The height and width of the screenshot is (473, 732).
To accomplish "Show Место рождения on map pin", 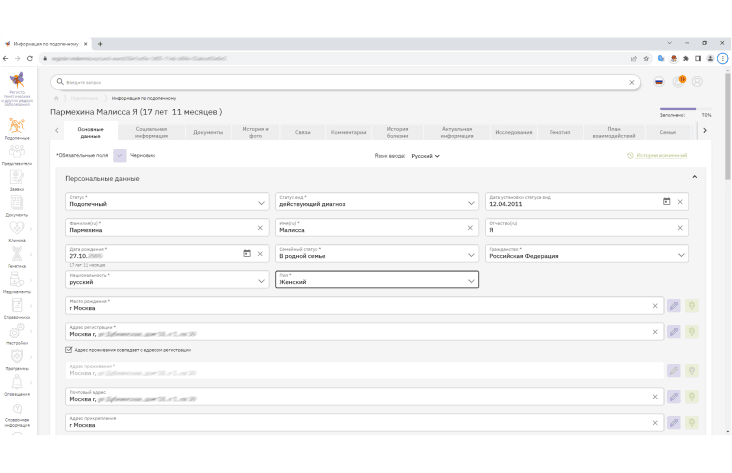I will (692, 306).
